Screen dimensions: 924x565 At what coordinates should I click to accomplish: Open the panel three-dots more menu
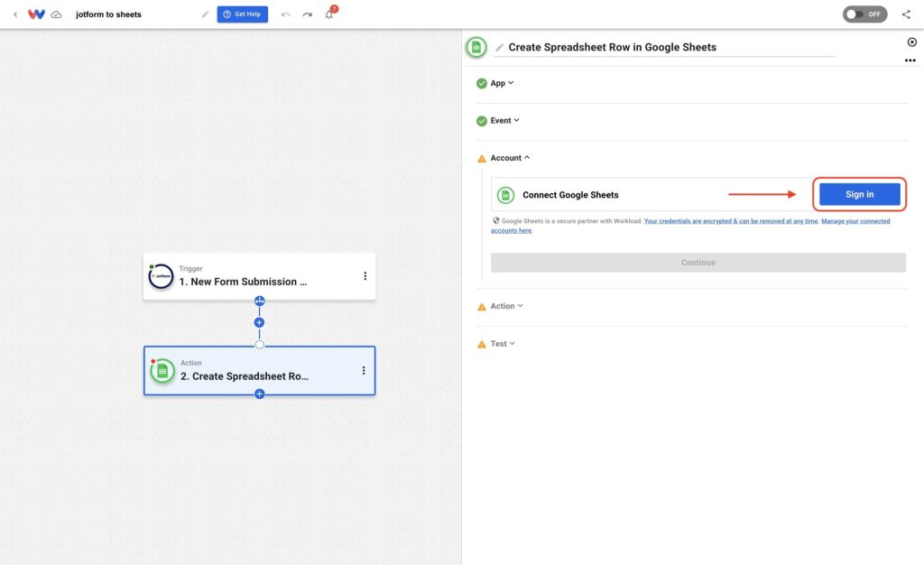910,60
